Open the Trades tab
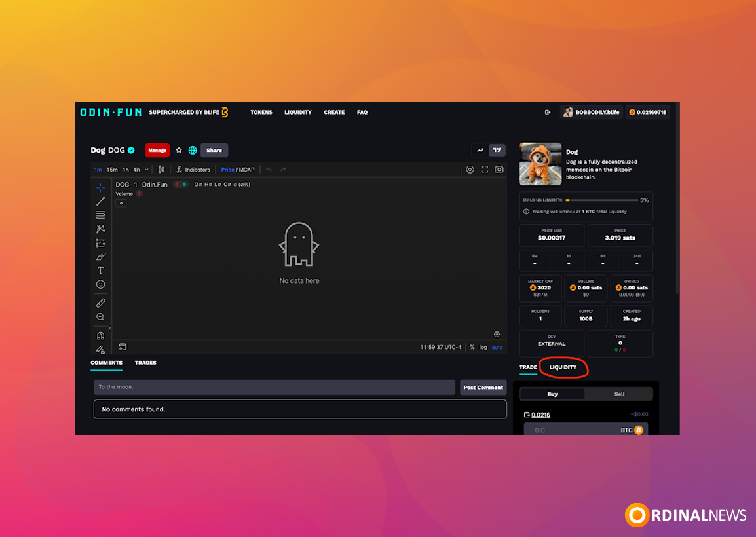The image size is (756, 537). (x=145, y=363)
